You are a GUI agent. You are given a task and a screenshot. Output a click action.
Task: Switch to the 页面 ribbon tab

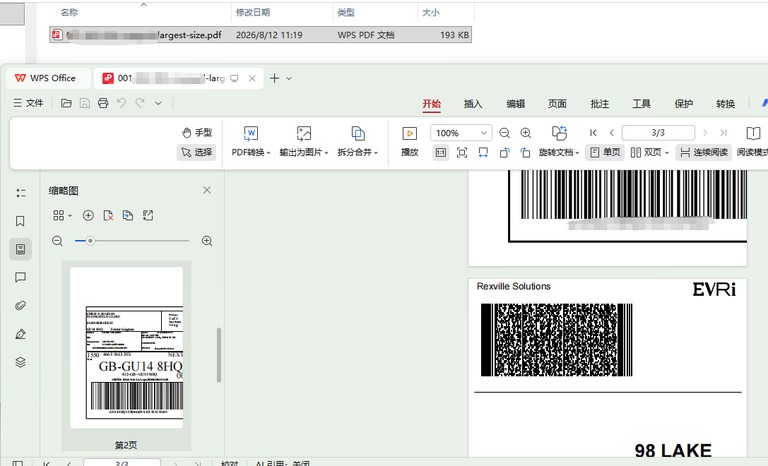click(557, 104)
